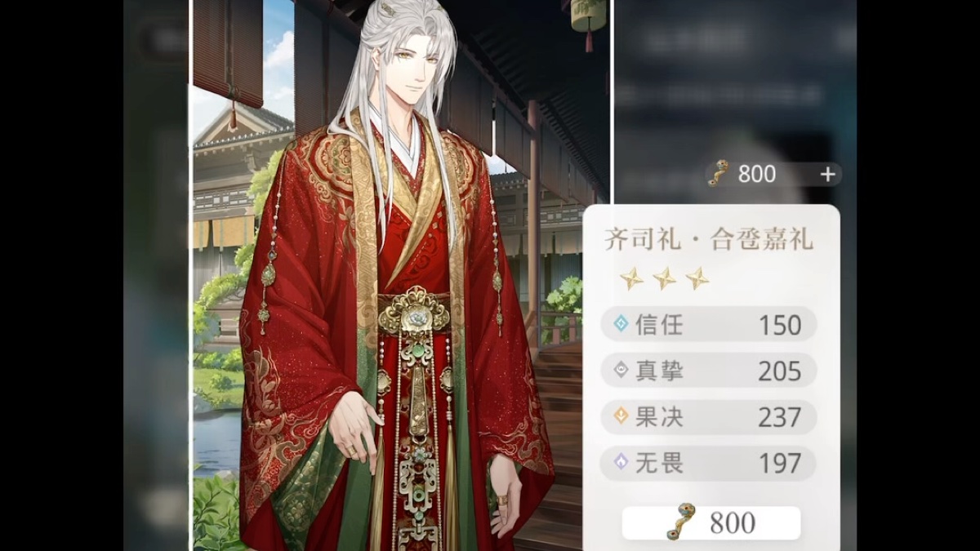Click the 无畏 value 197
The image size is (980, 551).
[779, 464]
